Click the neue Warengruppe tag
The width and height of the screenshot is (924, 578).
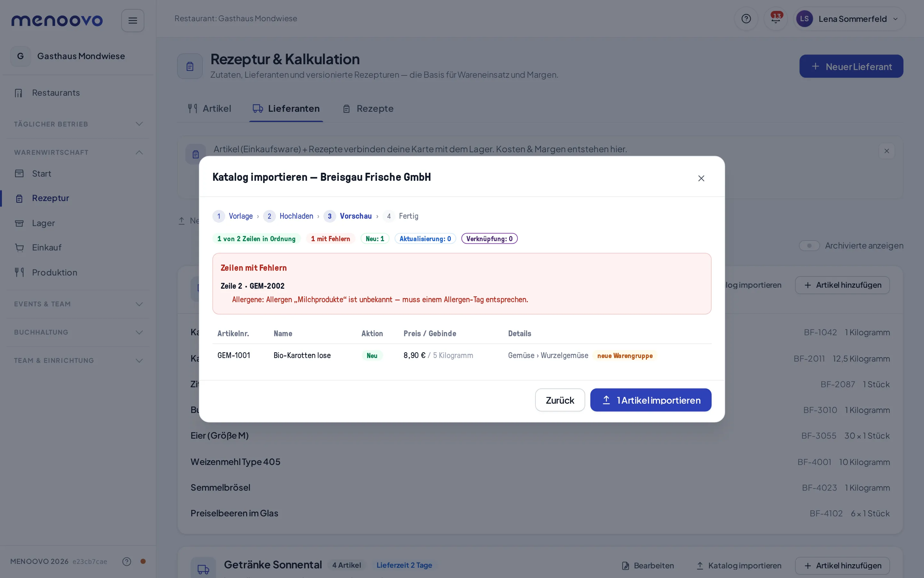coord(625,355)
